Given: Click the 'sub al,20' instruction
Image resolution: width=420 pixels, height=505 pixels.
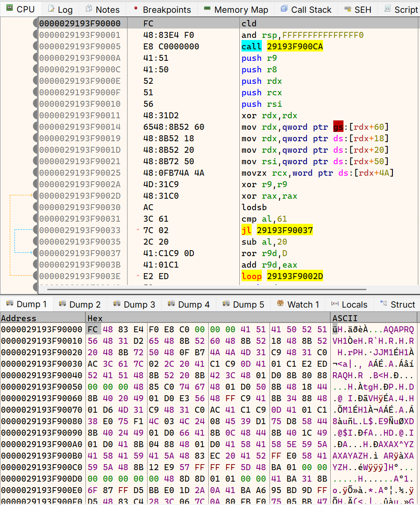Looking at the screenshot, I should tap(264, 242).
